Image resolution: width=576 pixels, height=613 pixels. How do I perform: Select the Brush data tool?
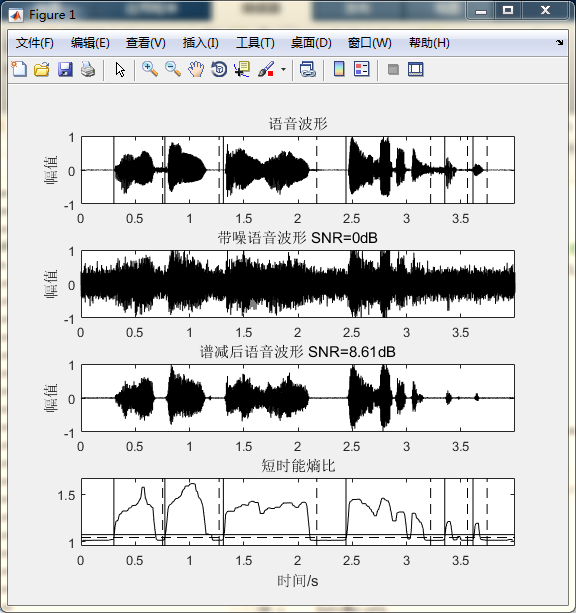tap(266, 70)
